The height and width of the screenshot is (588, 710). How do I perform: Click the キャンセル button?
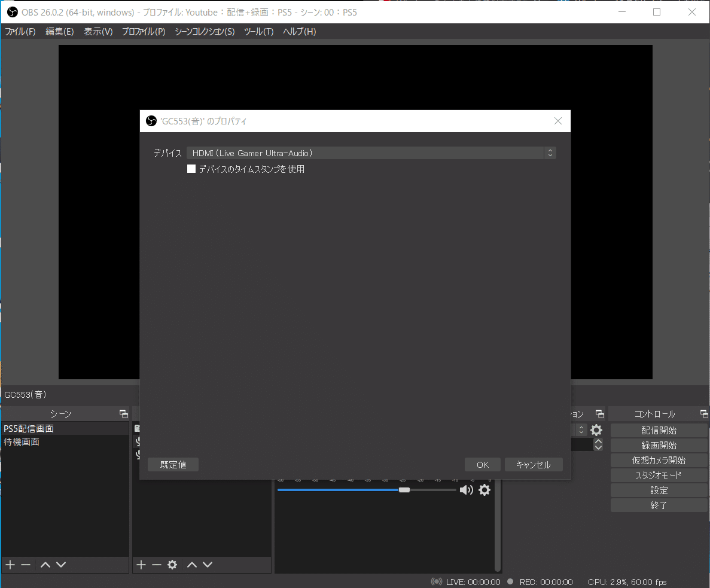534,465
